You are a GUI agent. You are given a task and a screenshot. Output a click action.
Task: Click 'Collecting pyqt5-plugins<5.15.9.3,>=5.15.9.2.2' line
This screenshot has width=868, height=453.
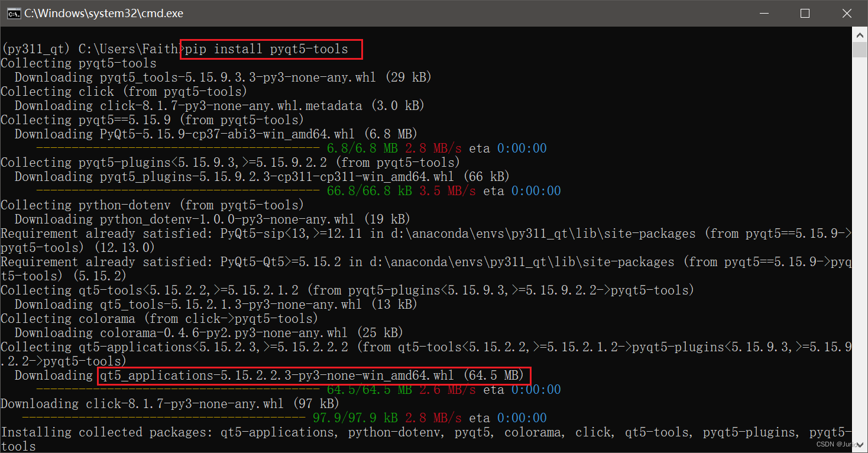[x=231, y=163]
